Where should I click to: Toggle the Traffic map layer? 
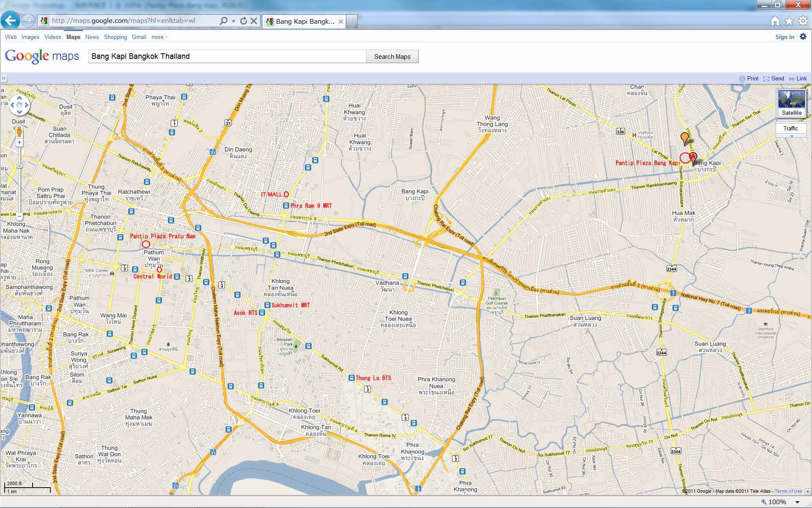point(790,128)
